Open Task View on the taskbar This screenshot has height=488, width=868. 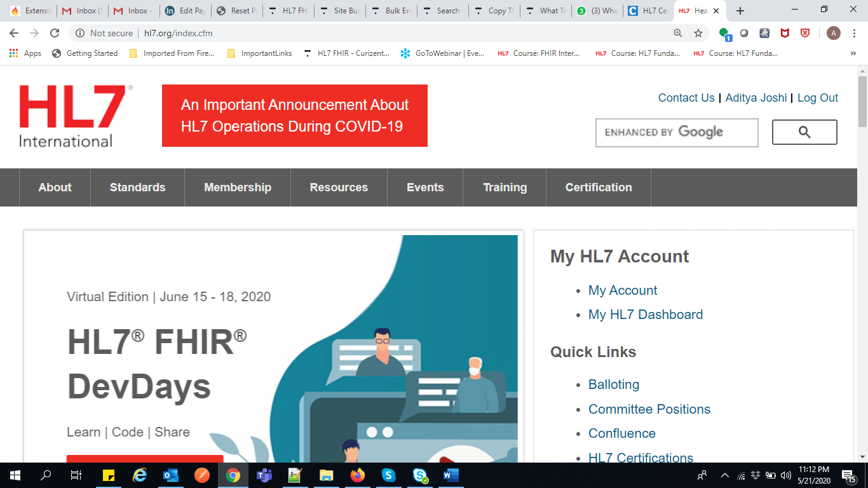click(76, 475)
